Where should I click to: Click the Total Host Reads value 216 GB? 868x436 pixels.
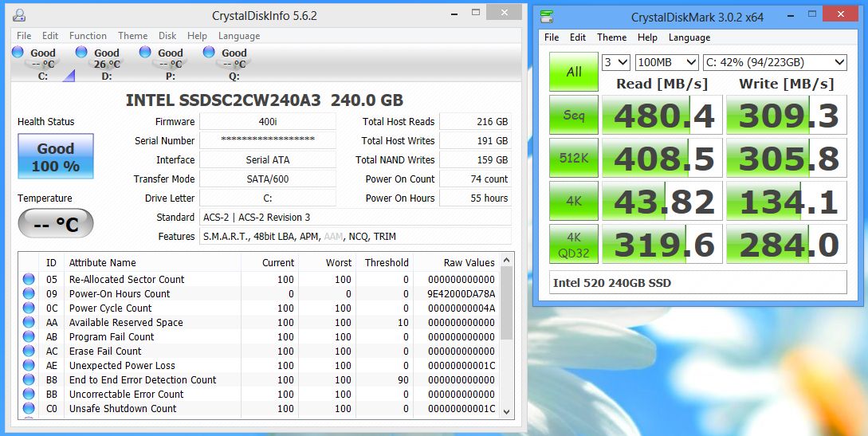(x=476, y=122)
